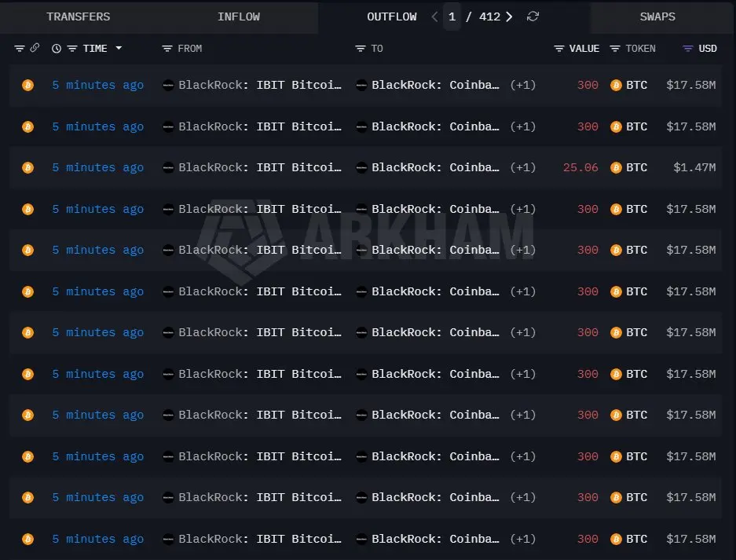Screen dimensions: 736x560
Task: Open the TOKEN column filter
Action: pyautogui.click(x=614, y=49)
